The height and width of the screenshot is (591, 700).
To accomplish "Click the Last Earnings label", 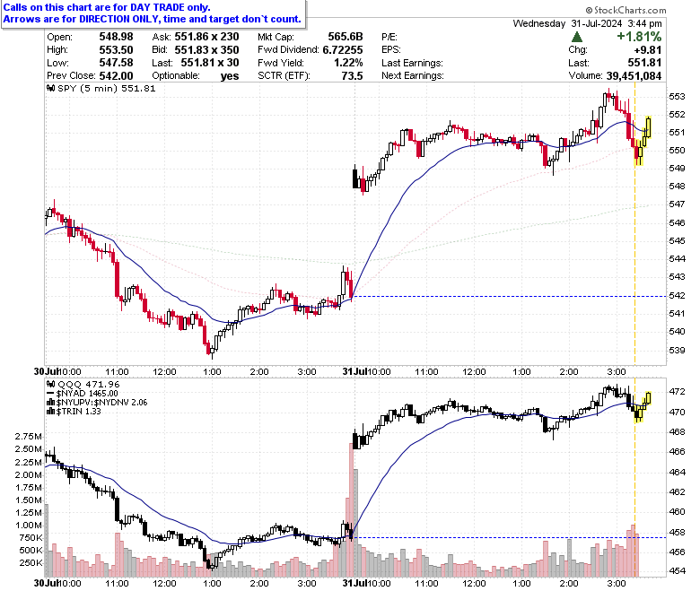I will 412,63.
